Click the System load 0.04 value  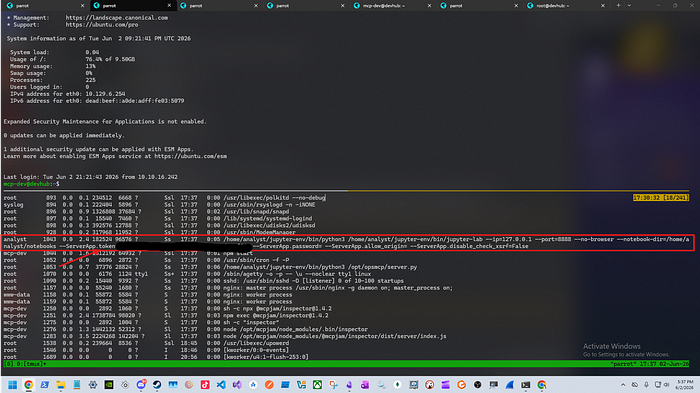[92, 52]
